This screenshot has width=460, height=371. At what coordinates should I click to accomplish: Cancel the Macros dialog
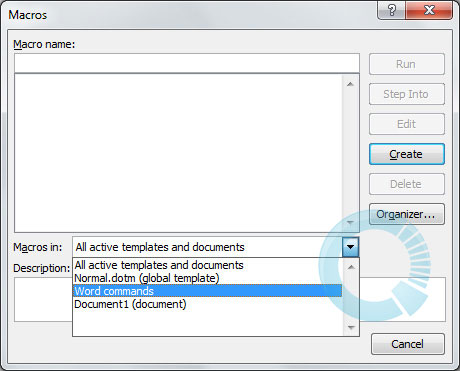[408, 344]
